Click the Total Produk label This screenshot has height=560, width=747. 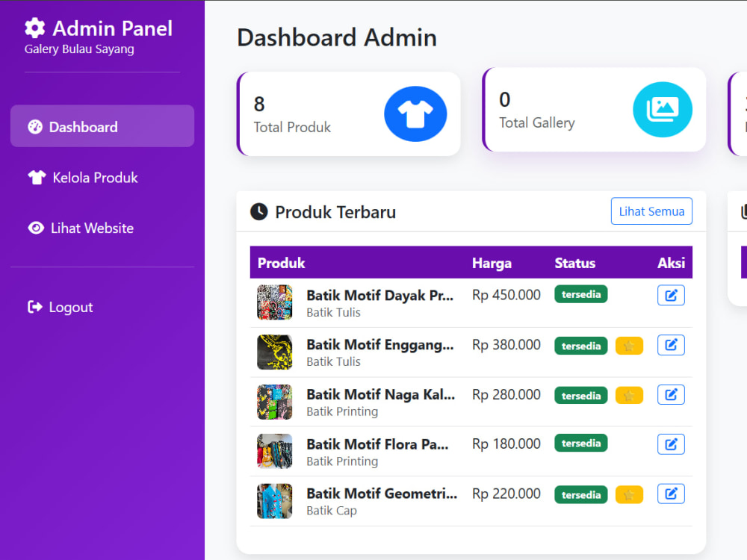coord(292,127)
